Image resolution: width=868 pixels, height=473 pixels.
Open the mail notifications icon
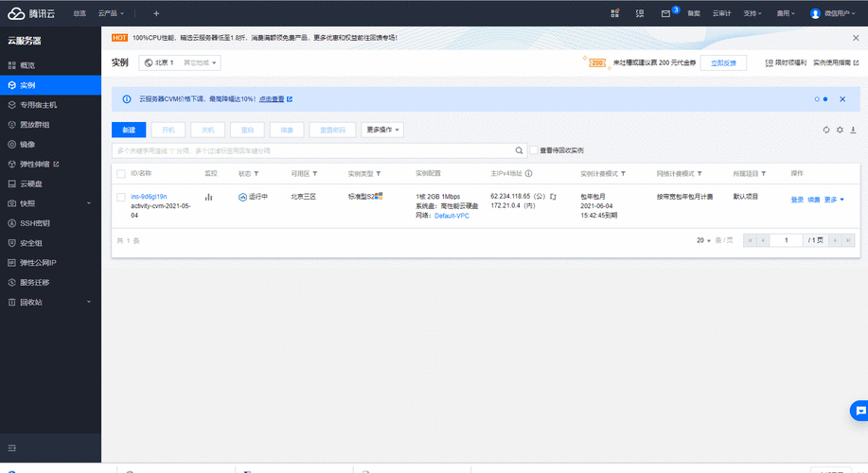665,13
